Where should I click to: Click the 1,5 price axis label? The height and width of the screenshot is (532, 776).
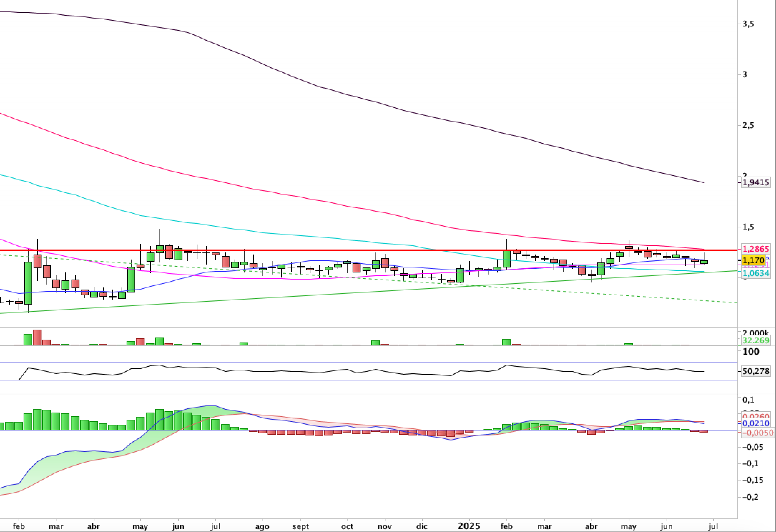(x=749, y=227)
